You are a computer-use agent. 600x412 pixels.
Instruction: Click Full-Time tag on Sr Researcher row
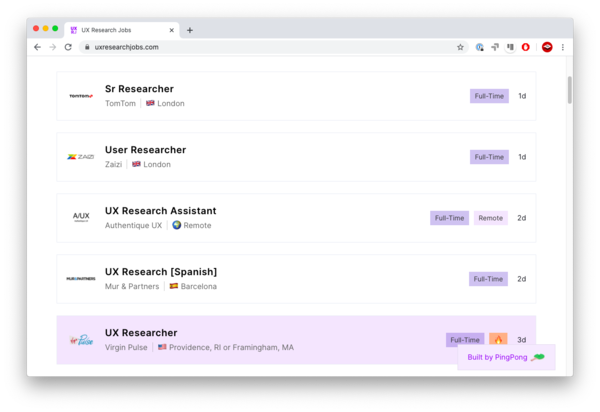point(489,96)
